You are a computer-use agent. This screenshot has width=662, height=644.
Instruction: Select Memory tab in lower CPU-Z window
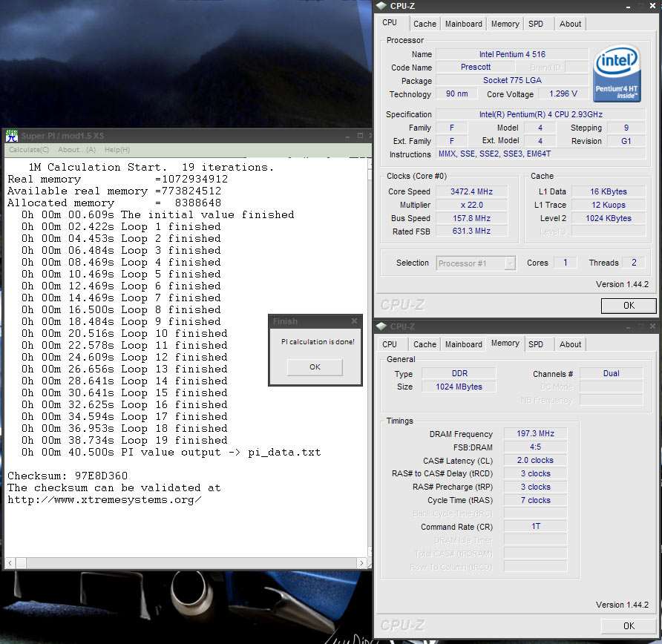pyautogui.click(x=505, y=343)
